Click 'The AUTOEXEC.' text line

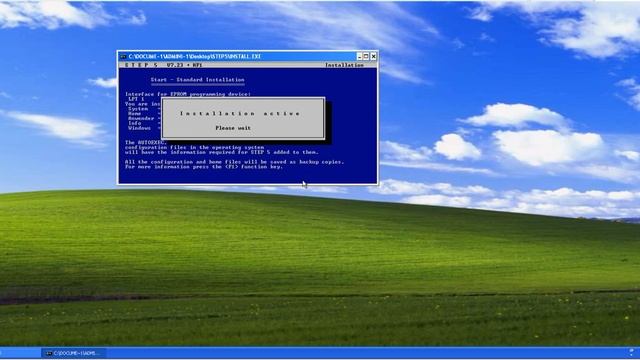click(x=146, y=142)
